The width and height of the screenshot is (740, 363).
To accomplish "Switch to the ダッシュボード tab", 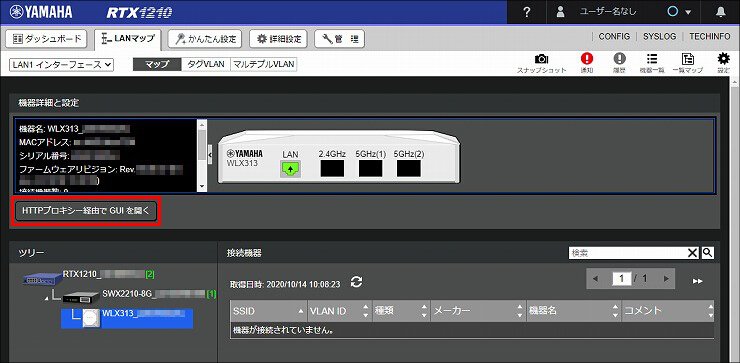I will (46, 39).
